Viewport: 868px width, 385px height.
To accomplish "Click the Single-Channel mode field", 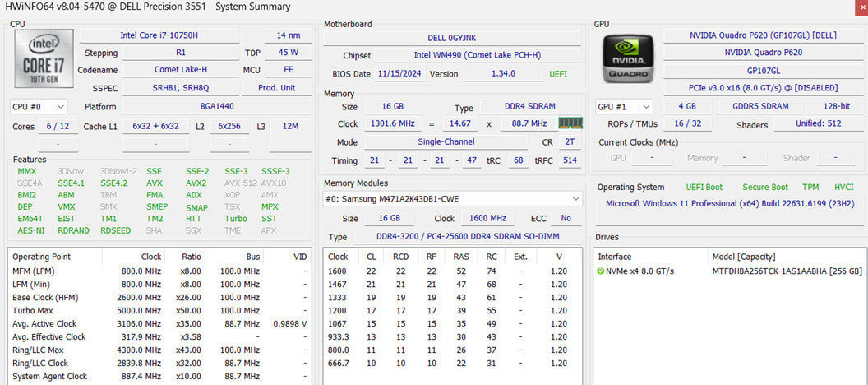I will click(445, 141).
